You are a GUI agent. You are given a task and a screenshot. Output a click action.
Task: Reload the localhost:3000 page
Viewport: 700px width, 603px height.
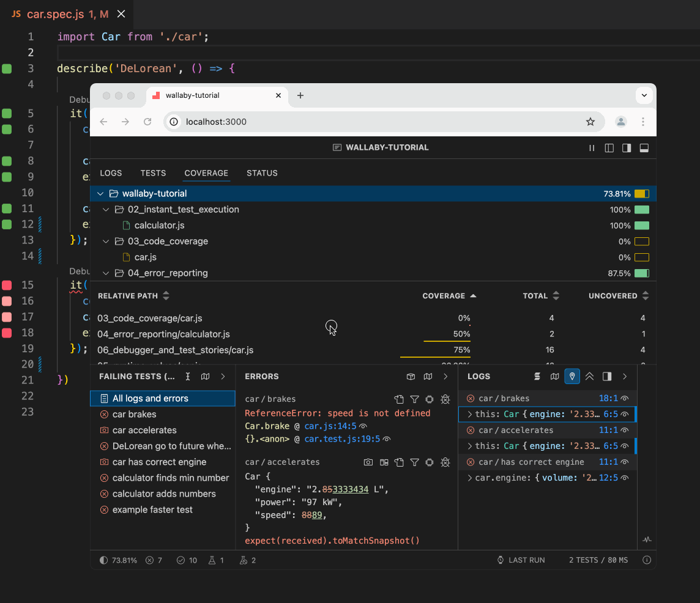(x=147, y=122)
